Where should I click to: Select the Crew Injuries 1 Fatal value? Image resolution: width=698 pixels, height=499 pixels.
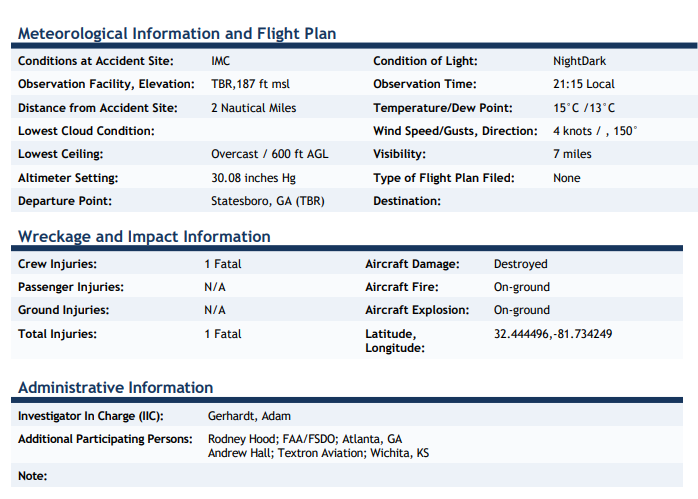223,264
